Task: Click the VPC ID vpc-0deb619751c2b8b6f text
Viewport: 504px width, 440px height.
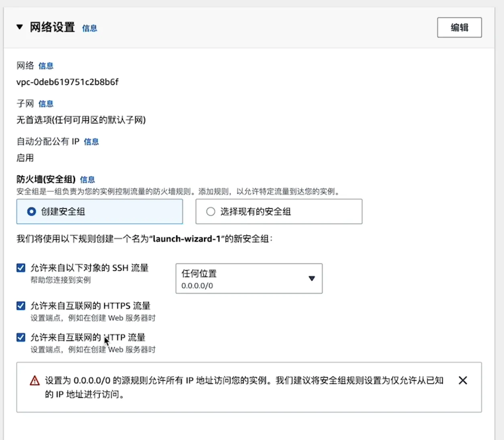Action: point(67,82)
